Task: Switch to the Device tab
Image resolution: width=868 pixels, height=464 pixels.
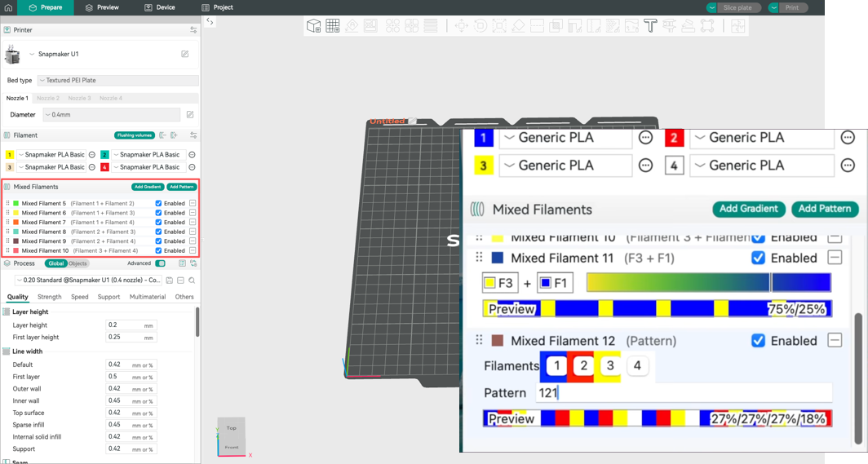Action: [159, 7]
